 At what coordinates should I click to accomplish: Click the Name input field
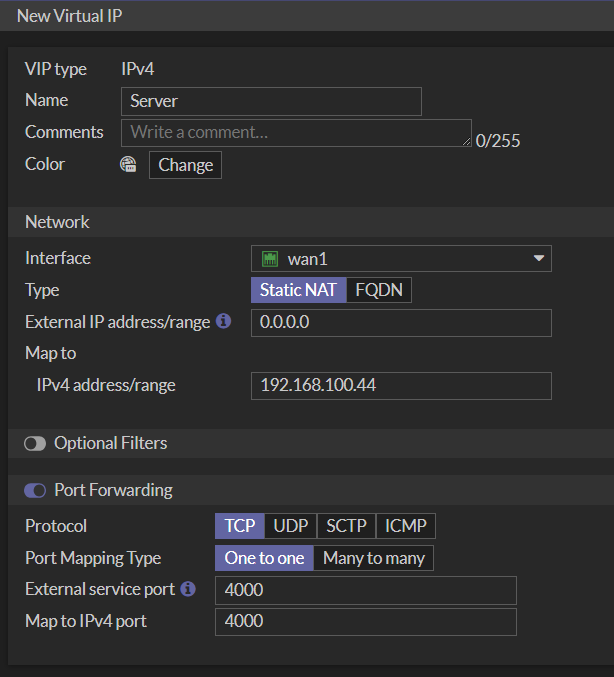tap(271, 101)
